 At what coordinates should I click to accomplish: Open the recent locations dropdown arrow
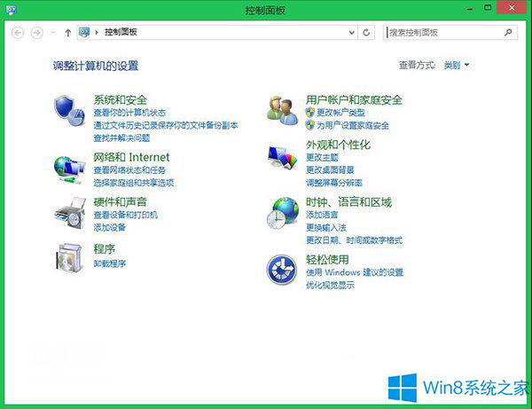pos(53,33)
